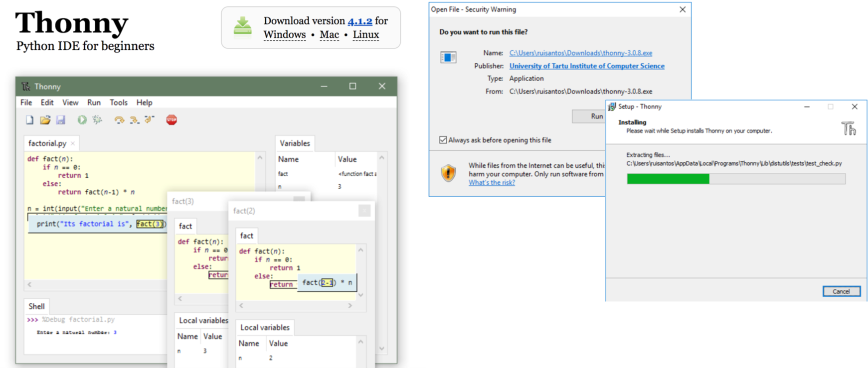Run the current script with green play icon
This screenshot has width=868, height=368.
point(82,120)
